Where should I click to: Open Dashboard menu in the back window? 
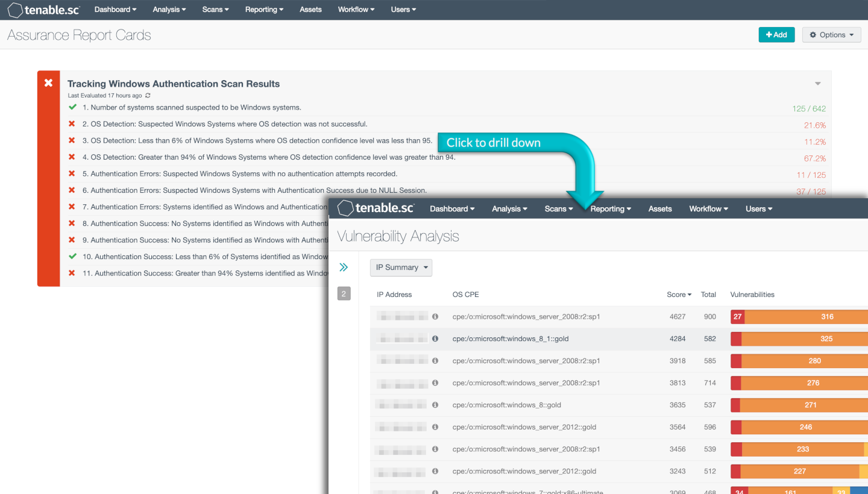[115, 10]
